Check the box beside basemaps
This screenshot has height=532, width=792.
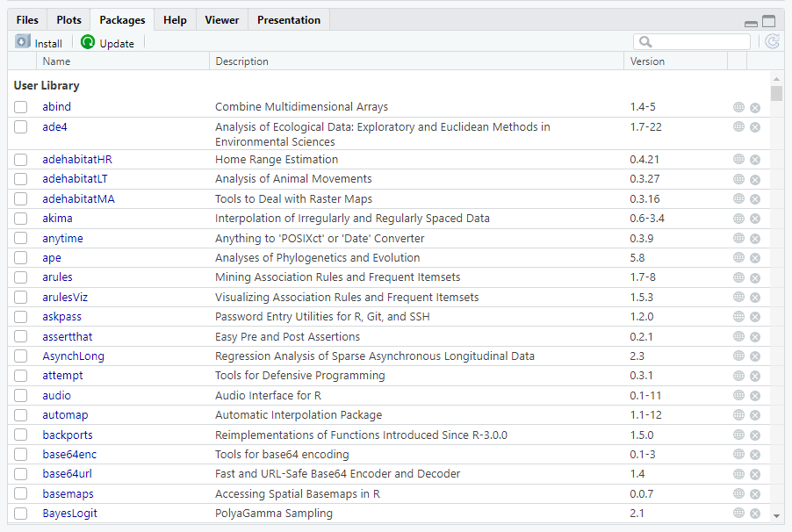pos(21,493)
